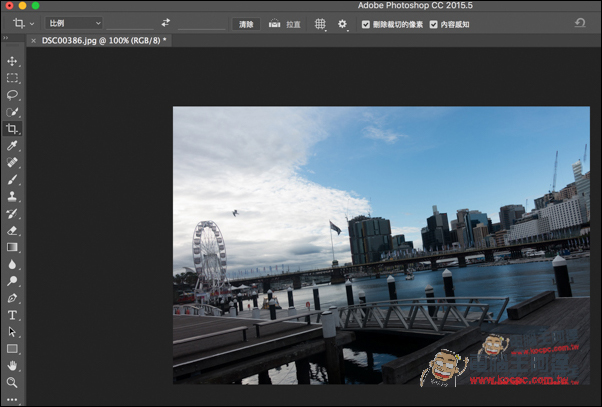This screenshot has width=602, height=407.
Task: Click the Straighten level icon
Action: pos(274,24)
